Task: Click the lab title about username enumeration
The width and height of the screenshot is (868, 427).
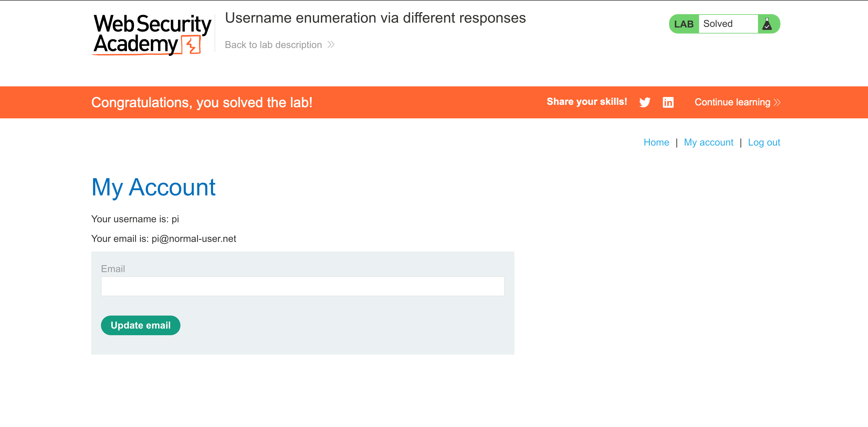Action: 375,18
